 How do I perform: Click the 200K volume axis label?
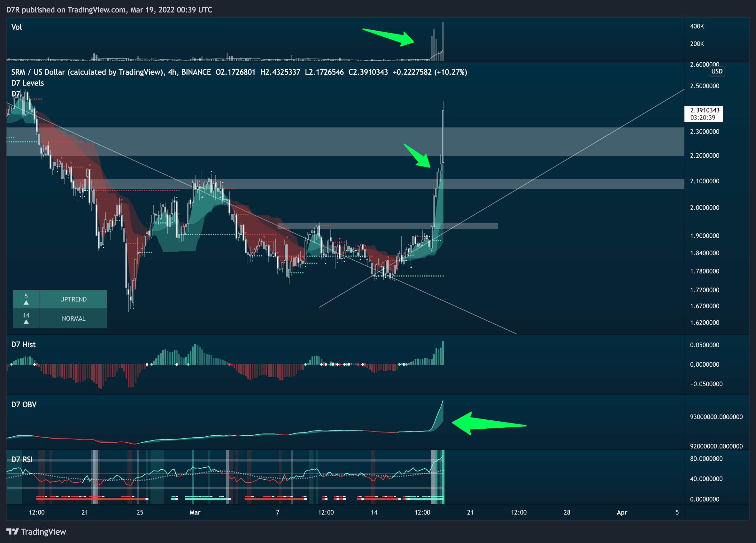tap(697, 44)
